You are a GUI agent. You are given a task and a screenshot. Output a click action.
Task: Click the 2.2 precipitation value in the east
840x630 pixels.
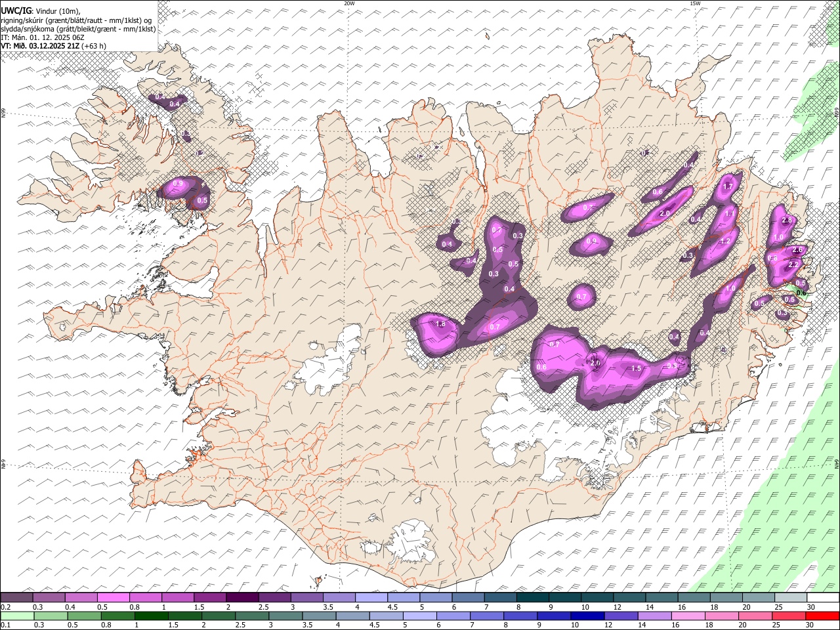[793, 264]
